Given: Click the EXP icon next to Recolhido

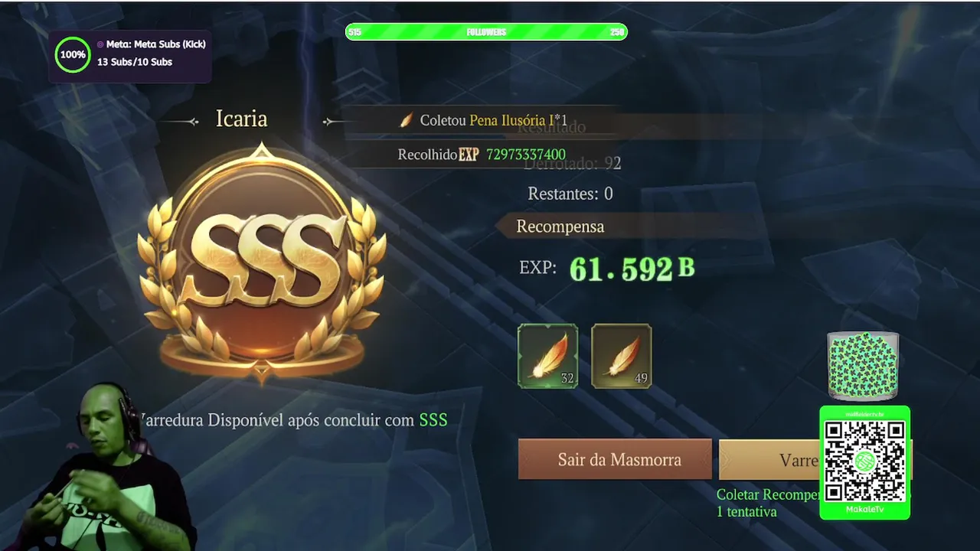Looking at the screenshot, I should (x=469, y=155).
